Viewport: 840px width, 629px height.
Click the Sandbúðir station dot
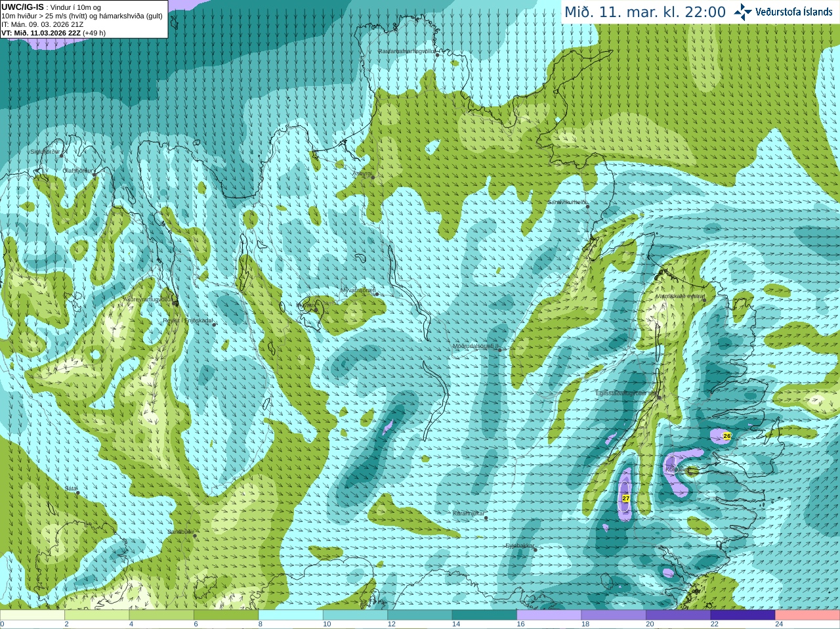point(194,536)
